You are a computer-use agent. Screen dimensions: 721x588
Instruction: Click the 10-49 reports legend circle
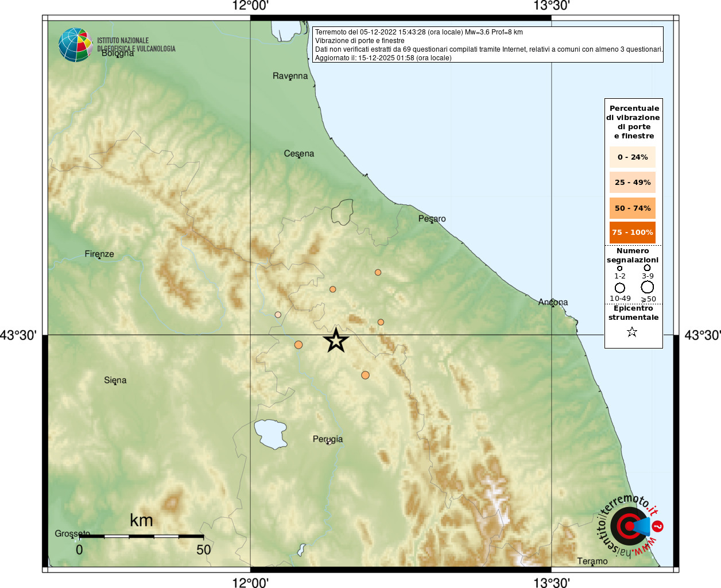pyautogui.click(x=620, y=288)
